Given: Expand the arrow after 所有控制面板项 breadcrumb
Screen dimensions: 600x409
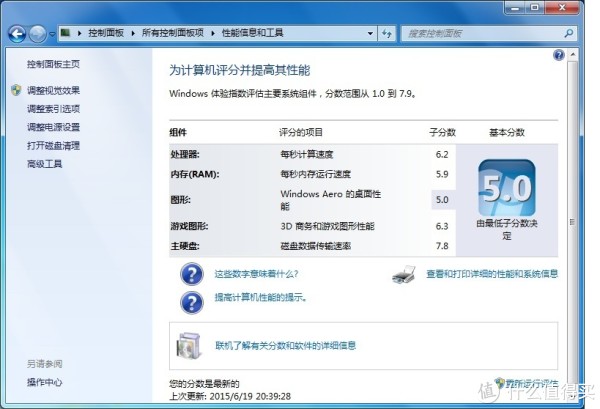Looking at the screenshot, I should coord(213,33).
